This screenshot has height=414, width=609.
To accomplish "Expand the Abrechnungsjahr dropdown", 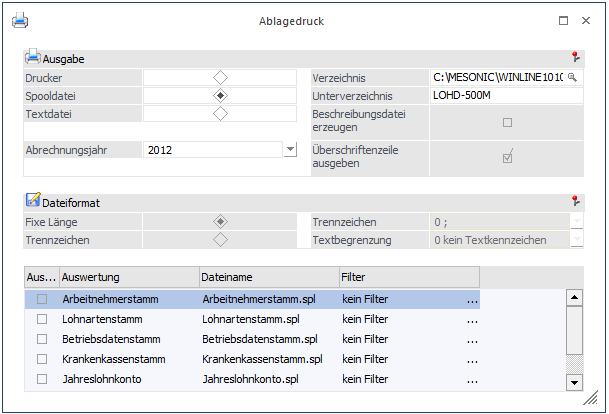I will point(290,149).
